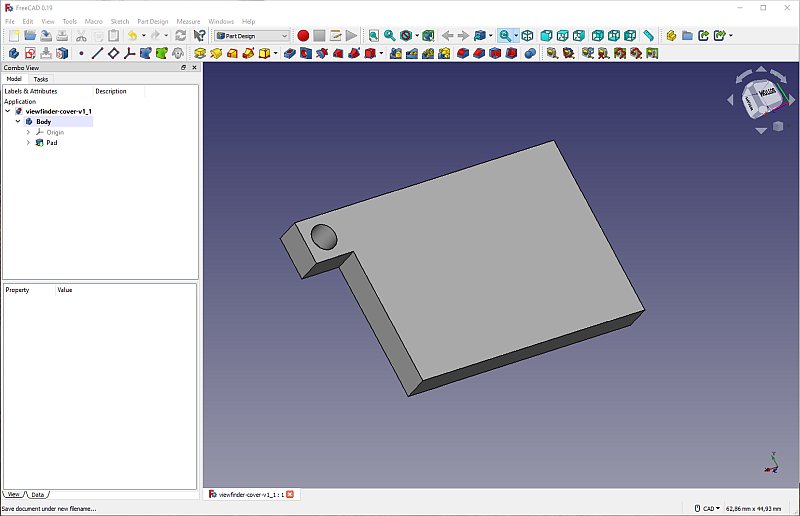Click the Print icon in the toolbar
Screen dimensions: 800x516
tap(62, 36)
